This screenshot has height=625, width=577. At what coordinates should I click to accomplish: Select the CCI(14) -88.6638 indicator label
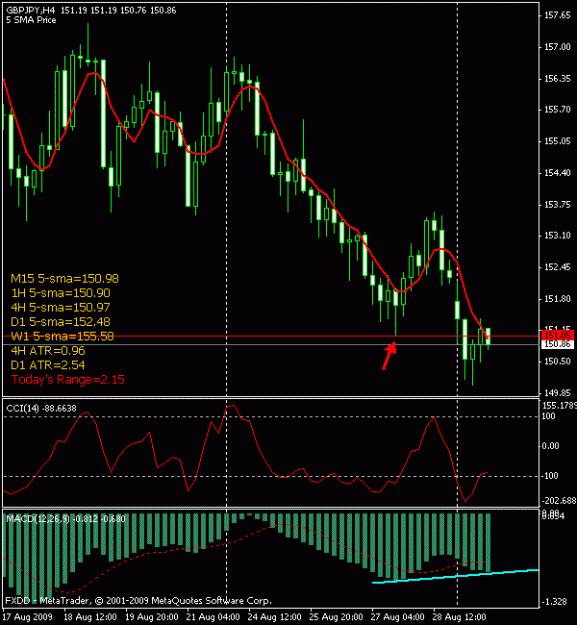tap(41, 408)
